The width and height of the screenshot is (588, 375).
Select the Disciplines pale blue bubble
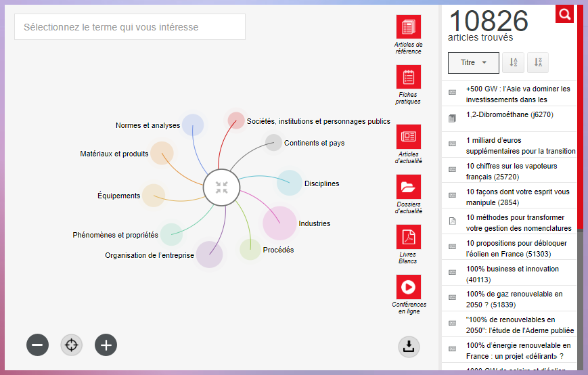coord(289,183)
